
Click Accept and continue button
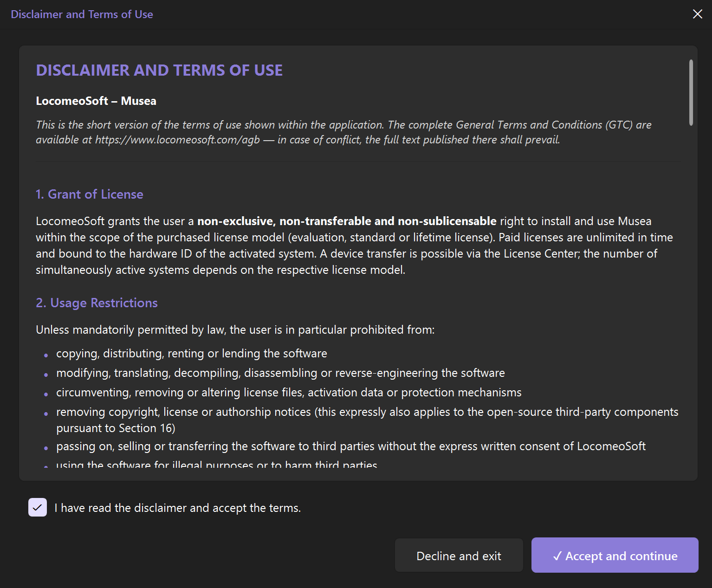615,555
